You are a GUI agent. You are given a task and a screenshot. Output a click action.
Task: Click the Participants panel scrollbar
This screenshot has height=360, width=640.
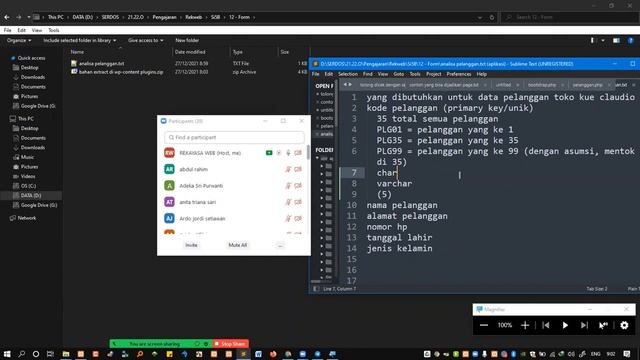pos(308,152)
